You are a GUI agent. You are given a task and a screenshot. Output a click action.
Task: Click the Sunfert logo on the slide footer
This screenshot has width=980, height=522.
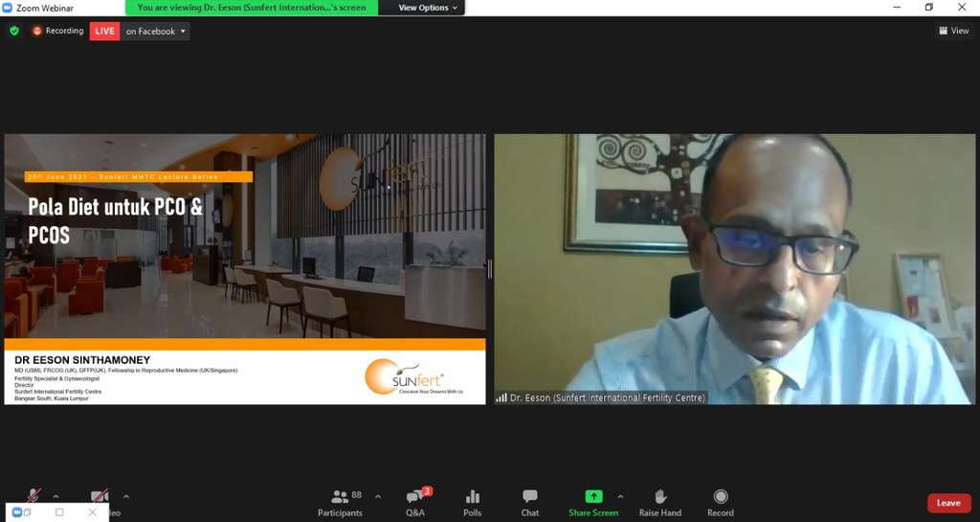[x=413, y=377]
